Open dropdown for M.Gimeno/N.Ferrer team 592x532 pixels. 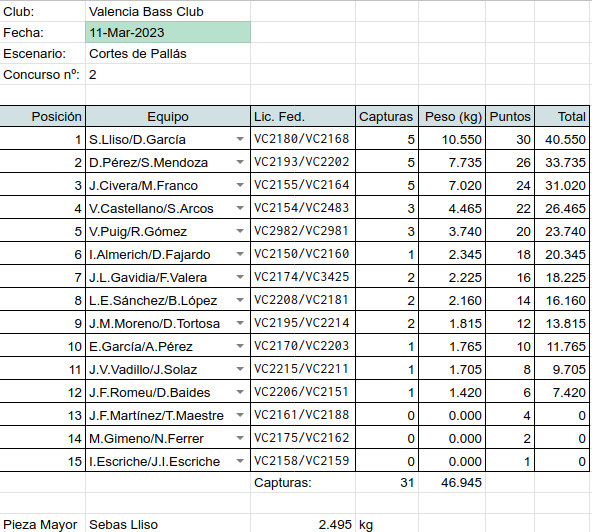pyautogui.click(x=240, y=438)
